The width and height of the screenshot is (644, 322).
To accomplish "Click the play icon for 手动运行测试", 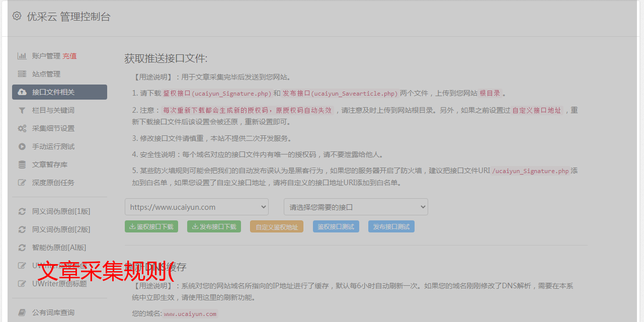I will pyautogui.click(x=22, y=146).
